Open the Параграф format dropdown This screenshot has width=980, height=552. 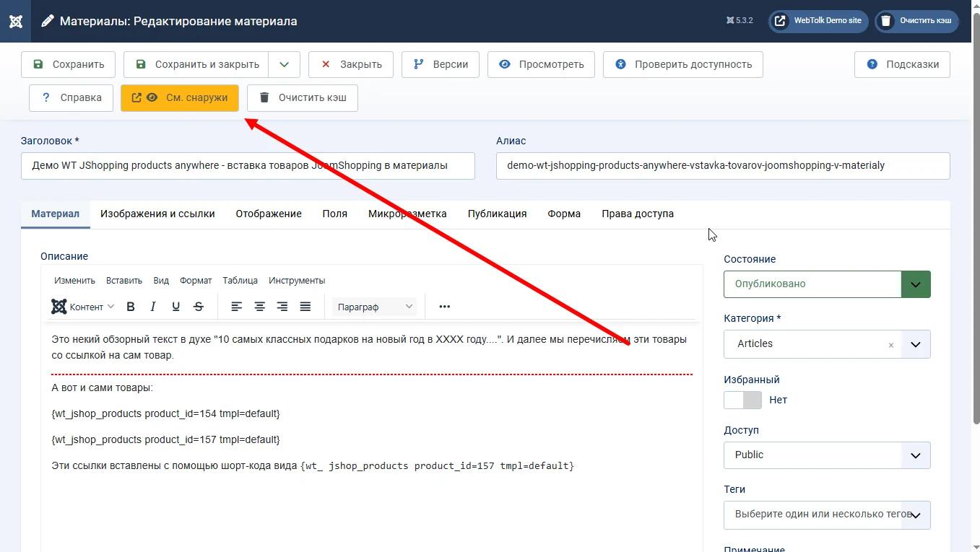tap(373, 306)
